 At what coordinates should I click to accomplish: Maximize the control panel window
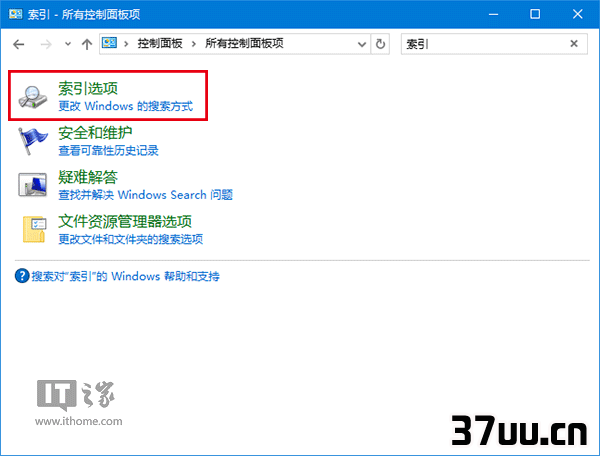[535, 15]
